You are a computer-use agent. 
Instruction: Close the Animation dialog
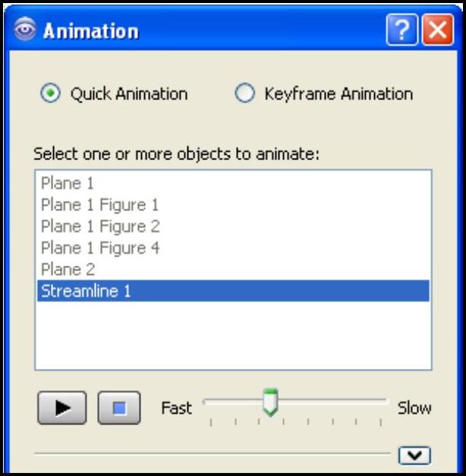click(437, 31)
